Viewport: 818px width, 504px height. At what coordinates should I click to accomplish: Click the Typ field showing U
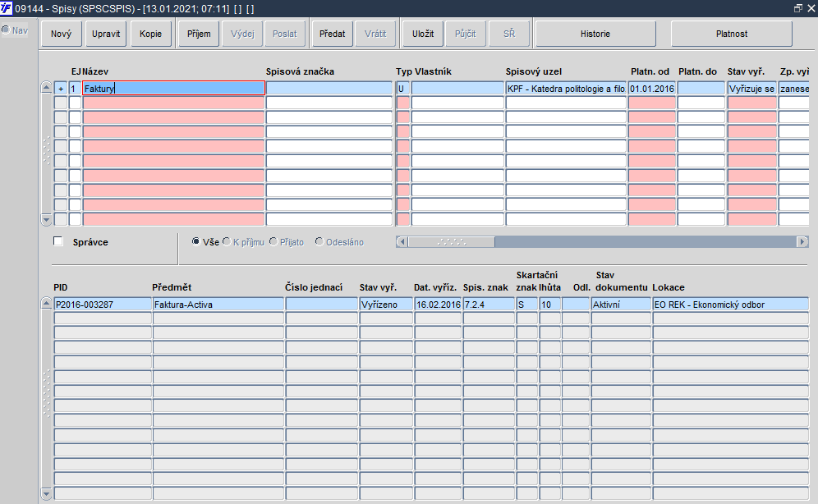pos(402,89)
